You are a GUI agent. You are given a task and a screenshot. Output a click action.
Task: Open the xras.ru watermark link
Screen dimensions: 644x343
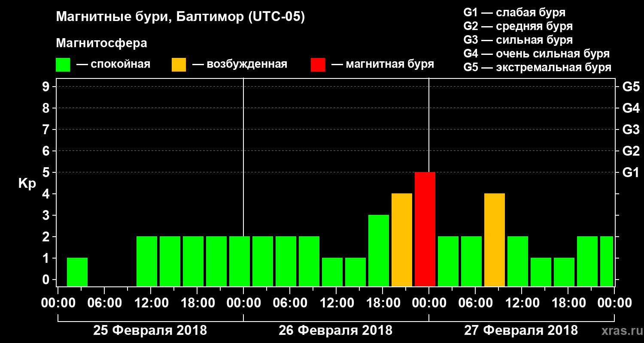[x=620, y=331]
